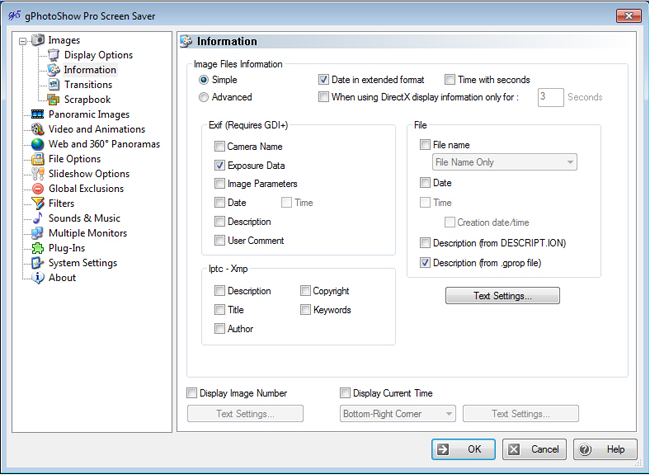Screen dimensions: 649x475
Task: Click the Panoramic Images icon in tree
Action: 38,115
